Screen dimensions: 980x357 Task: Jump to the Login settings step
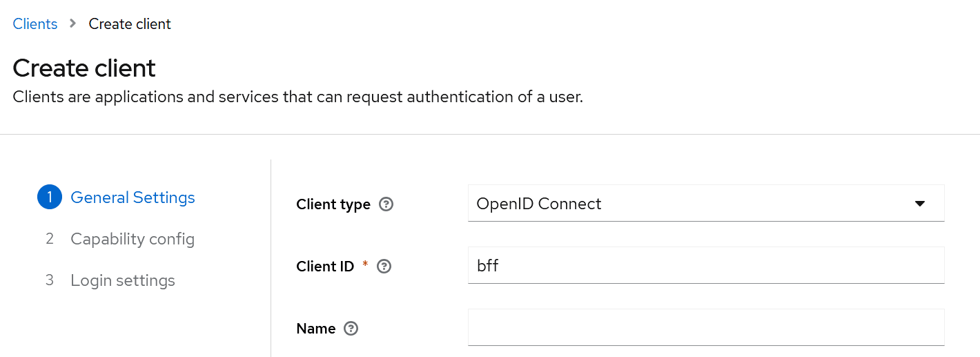[x=123, y=280]
